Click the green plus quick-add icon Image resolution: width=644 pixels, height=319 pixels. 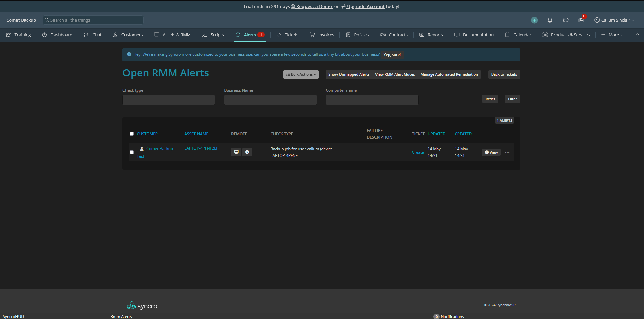click(x=534, y=20)
